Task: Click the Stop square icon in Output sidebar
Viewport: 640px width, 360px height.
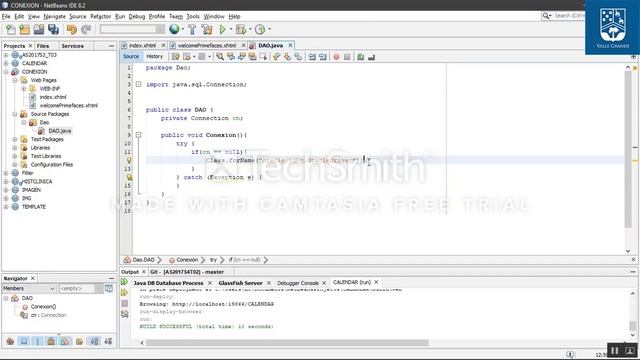Action: tap(124, 303)
